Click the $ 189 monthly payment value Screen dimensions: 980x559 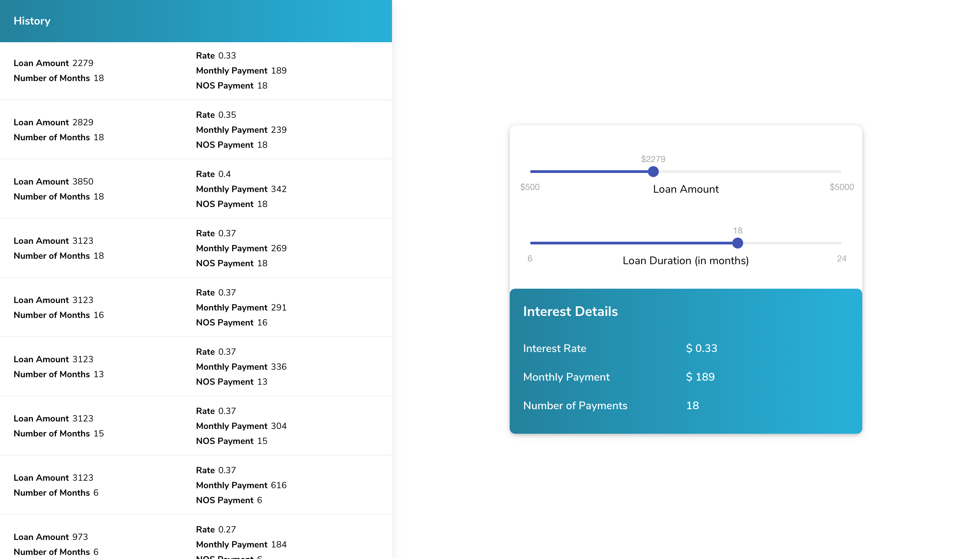(x=700, y=377)
